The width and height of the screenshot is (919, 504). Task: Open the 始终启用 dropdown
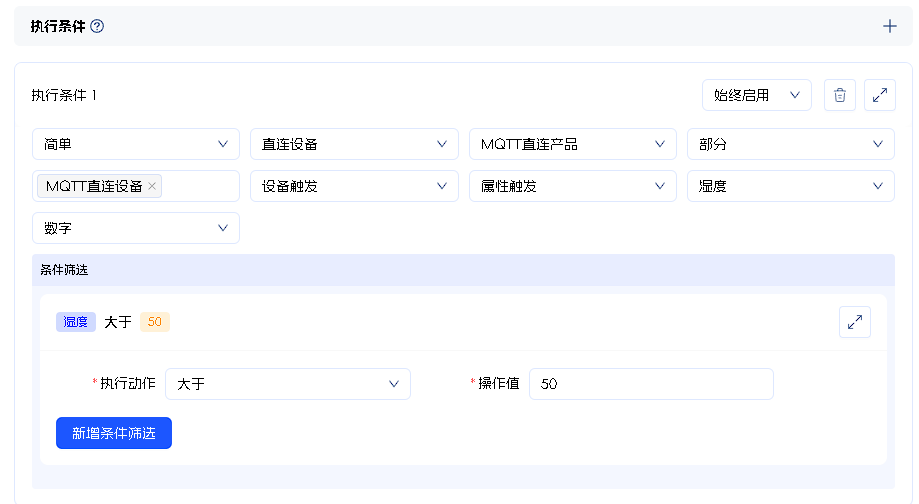tap(756, 95)
